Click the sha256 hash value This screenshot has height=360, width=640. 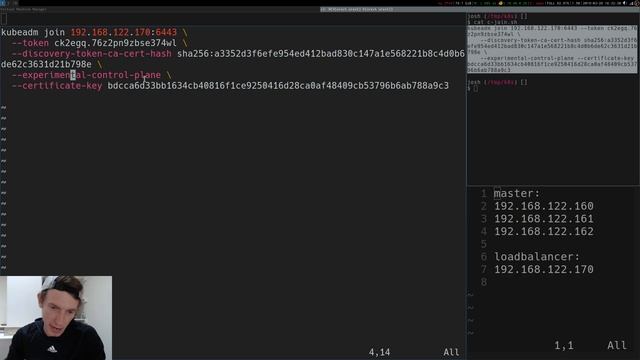click(321, 53)
